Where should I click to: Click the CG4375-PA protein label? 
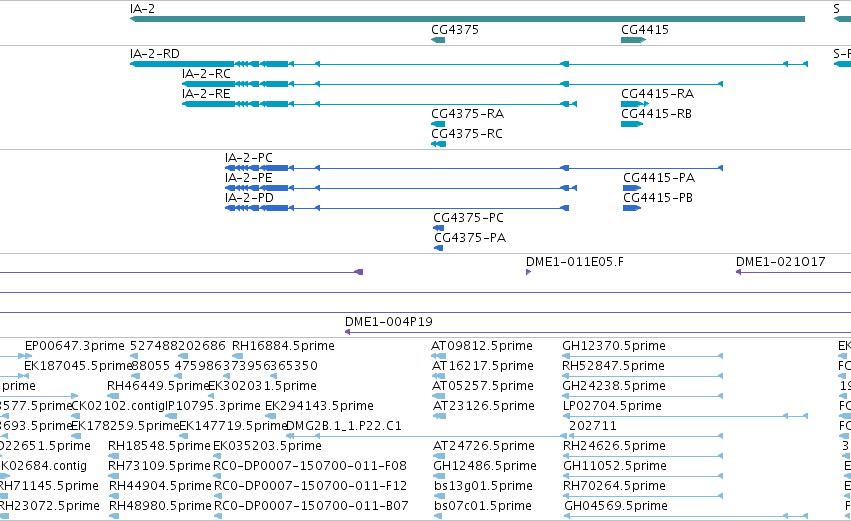coord(470,238)
